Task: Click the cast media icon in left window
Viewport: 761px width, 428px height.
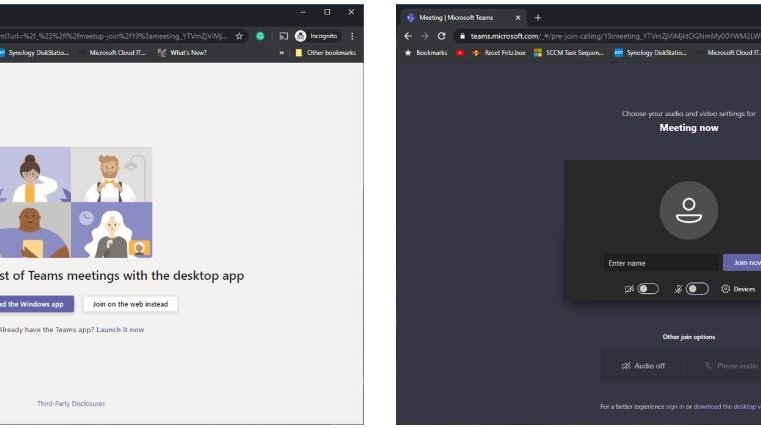Action: (x=284, y=36)
